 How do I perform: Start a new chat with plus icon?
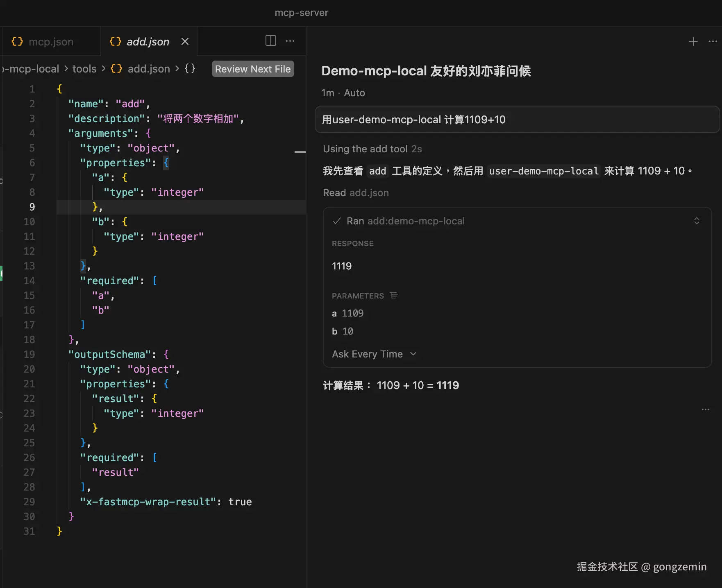(x=693, y=41)
